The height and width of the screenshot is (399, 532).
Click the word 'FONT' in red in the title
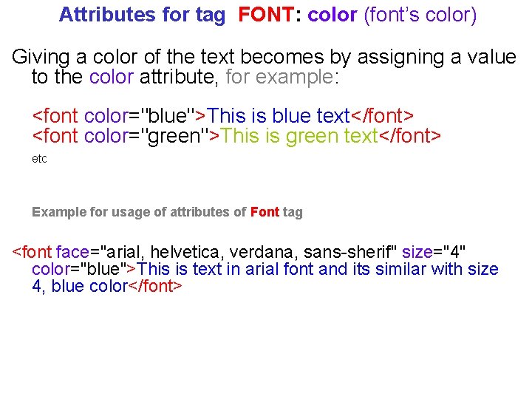[x=266, y=15]
